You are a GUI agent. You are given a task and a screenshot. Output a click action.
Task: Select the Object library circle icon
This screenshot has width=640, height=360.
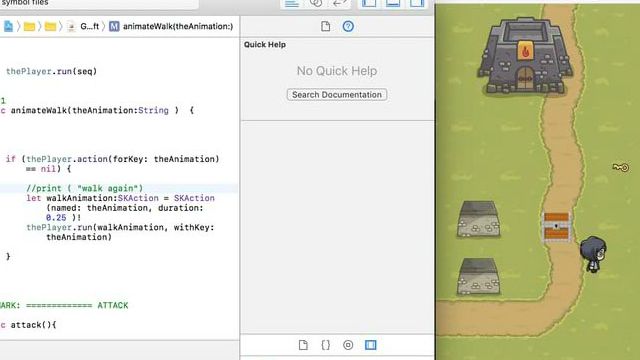[348, 345]
